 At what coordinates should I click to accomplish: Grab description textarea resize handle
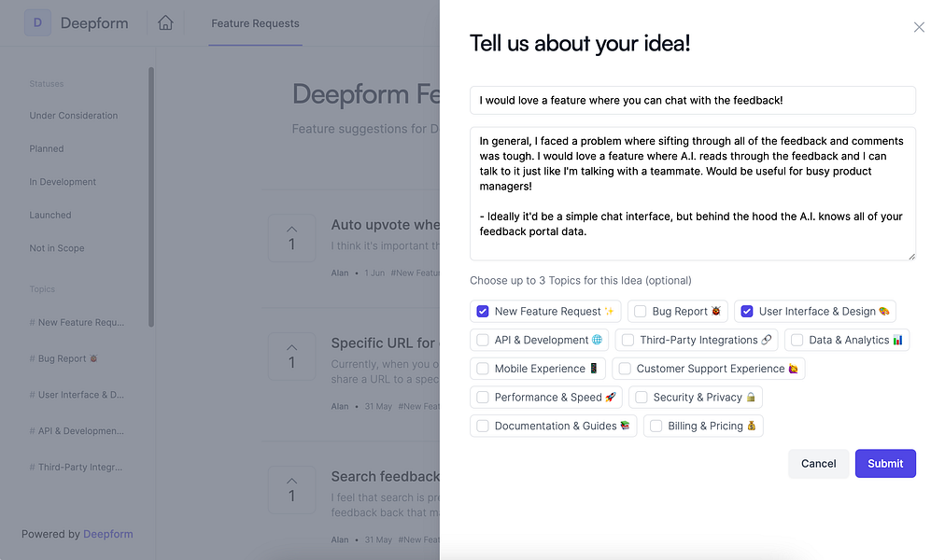[912, 257]
